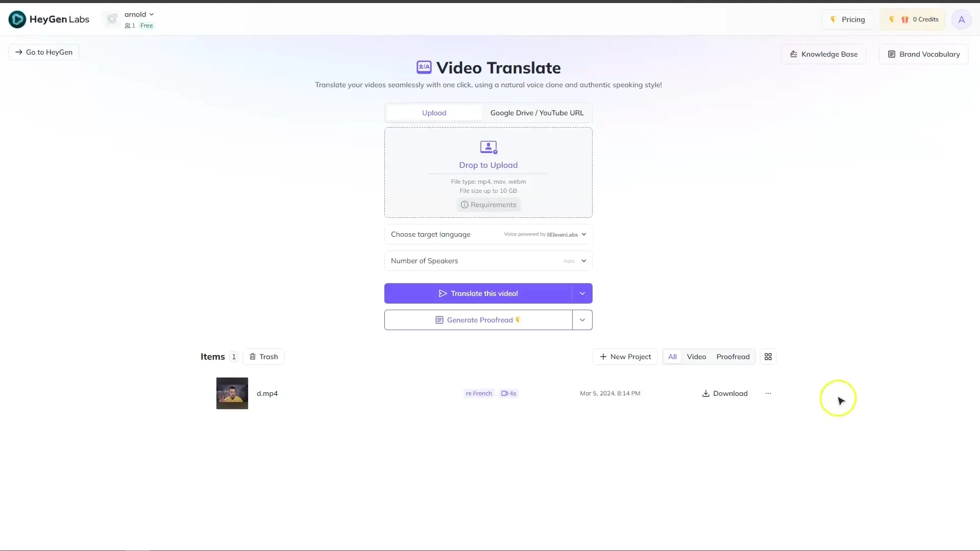Image resolution: width=980 pixels, height=551 pixels.
Task: Click the Video Translate app icon
Action: tap(423, 67)
